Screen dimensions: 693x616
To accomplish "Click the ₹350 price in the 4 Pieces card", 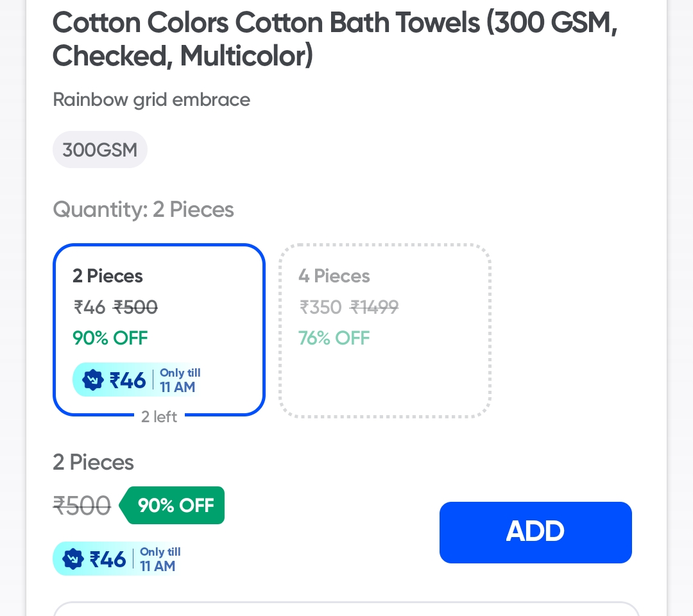I will (320, 307).
